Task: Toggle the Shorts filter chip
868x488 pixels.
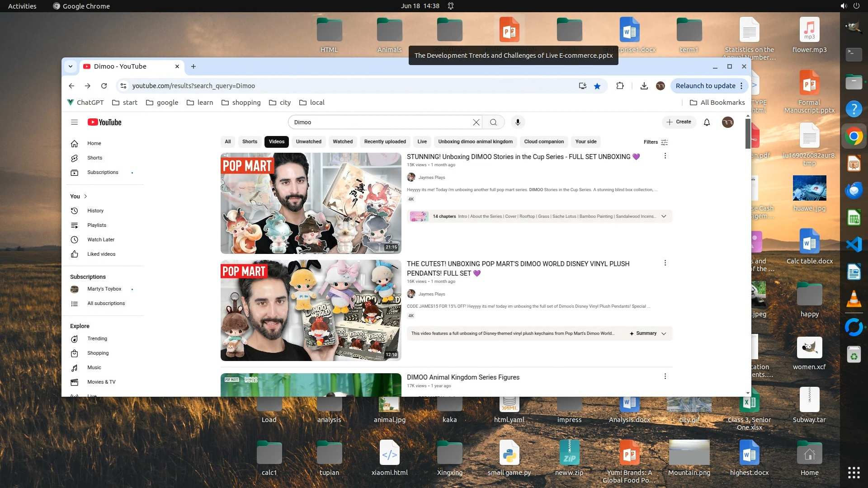Action: click(250, 141)
